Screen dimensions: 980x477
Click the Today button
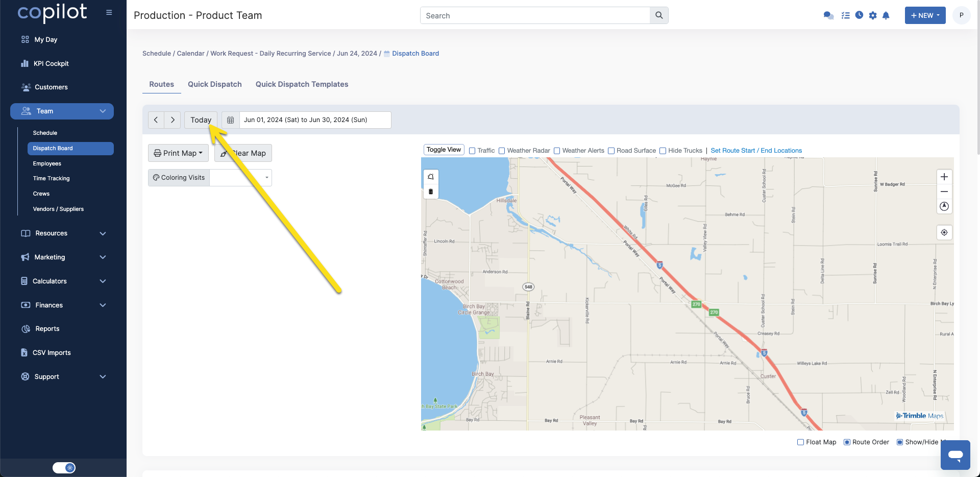pos(201,120)
